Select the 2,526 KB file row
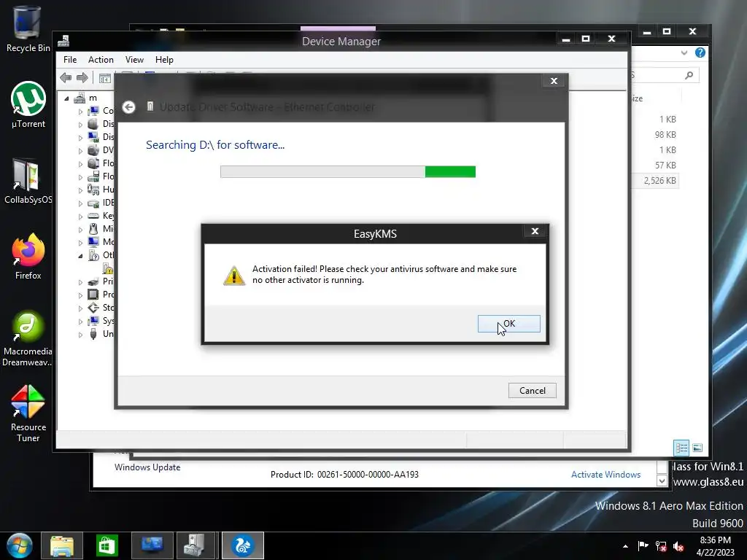The image size is (747, 560). (x=656, y=181)
